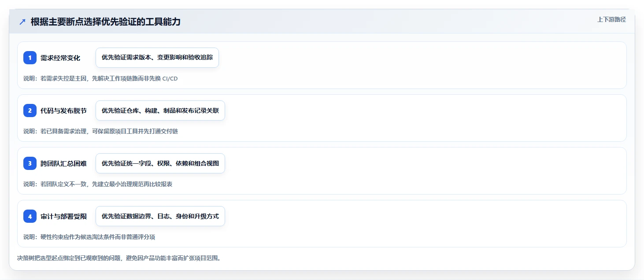Click the 审计与部署受限 label
Viewport: 644px width, 280px height.
click(63, 216)
